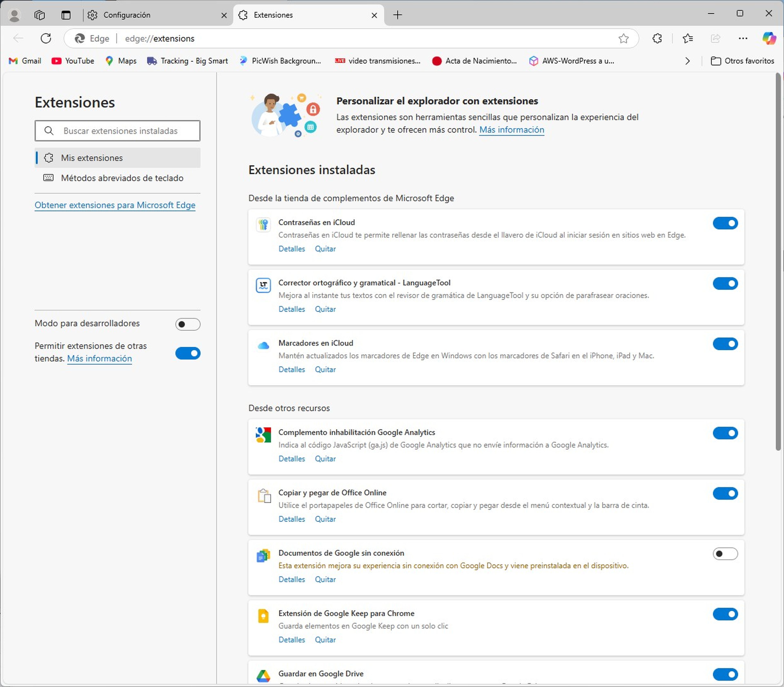Disable Contraseñas en iCloud extension toggle
The height and width of the screenshot is (687, 784).
point(725,223)
